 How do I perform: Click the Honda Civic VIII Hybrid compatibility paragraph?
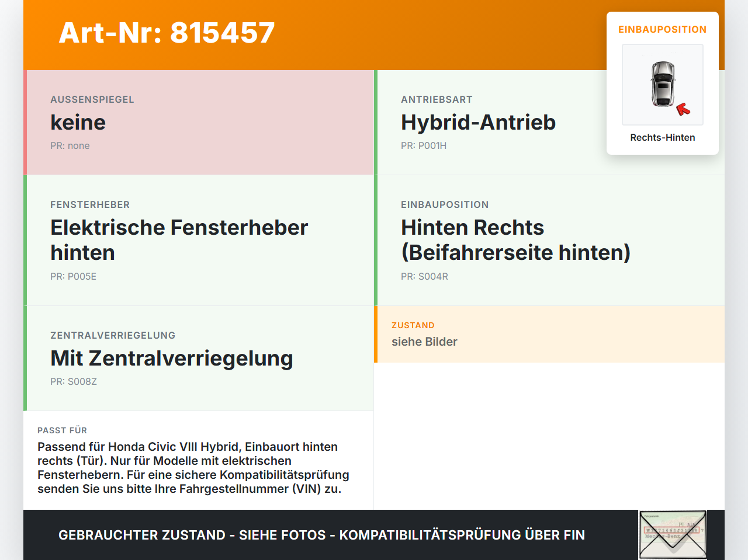tap(193, 468)
